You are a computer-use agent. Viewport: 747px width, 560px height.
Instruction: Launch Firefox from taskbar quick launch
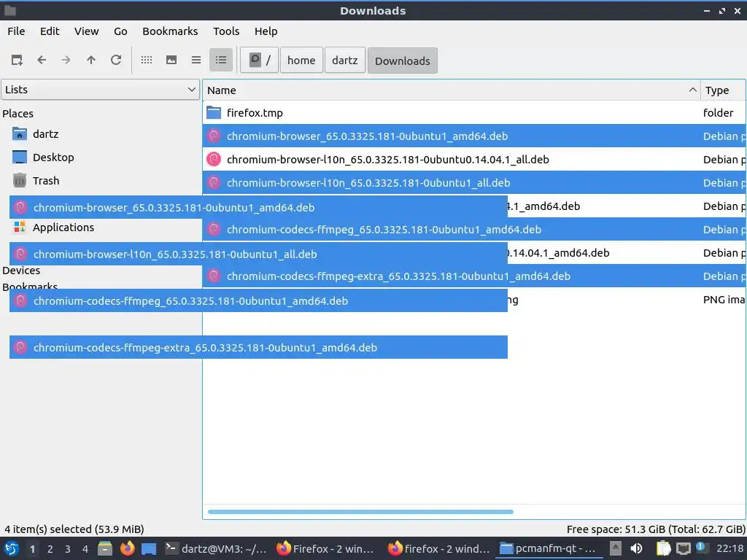pos(127,548)
